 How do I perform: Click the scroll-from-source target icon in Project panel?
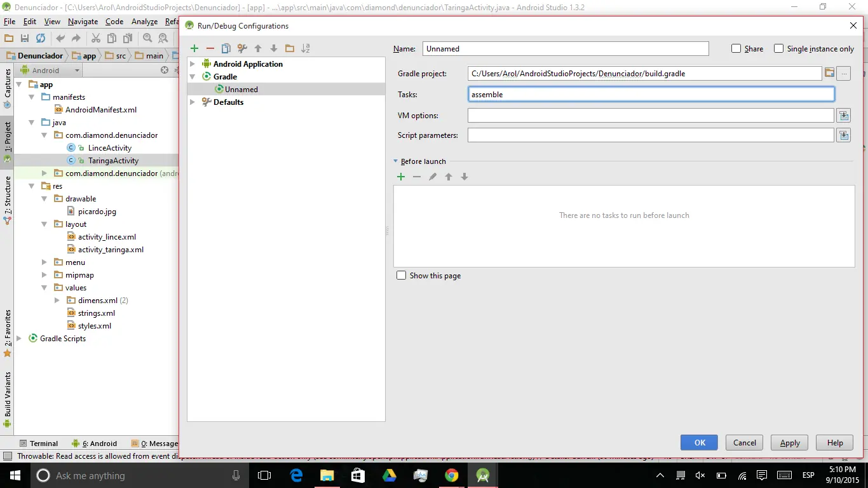click(x=165, y=71)
